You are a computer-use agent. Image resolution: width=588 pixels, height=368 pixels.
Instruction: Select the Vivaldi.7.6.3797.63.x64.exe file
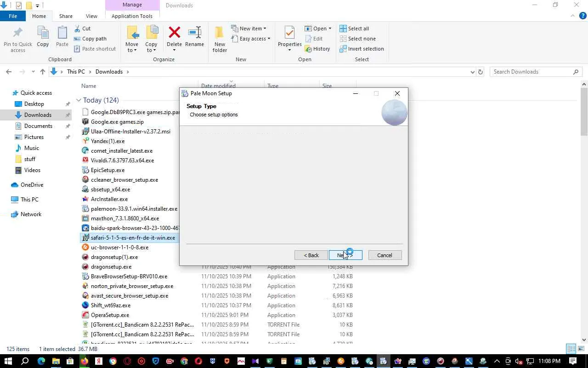click(122, 161)
